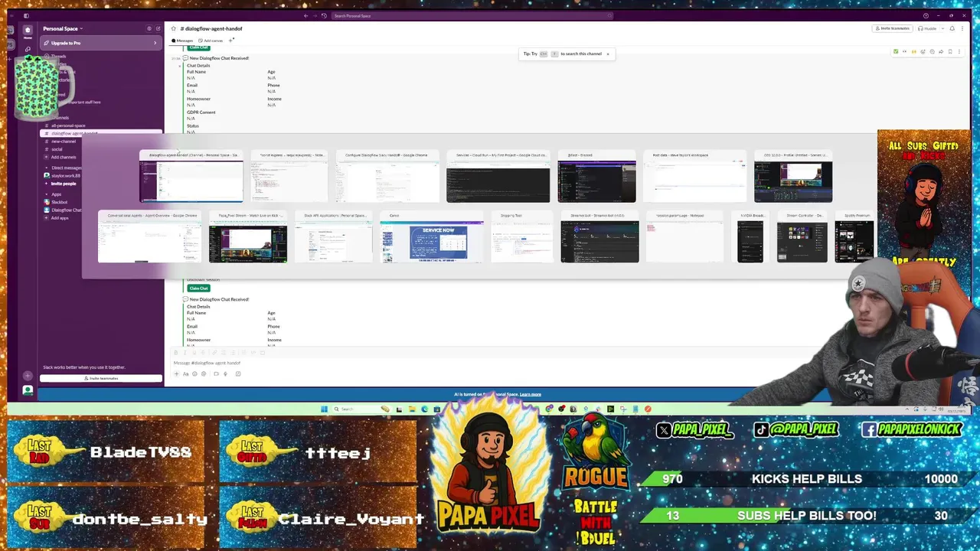Switch to the Cloud Run Google Cloud thumbnail
The width and height of the screenshot is (980, 551).
click(x=498, y=178)
